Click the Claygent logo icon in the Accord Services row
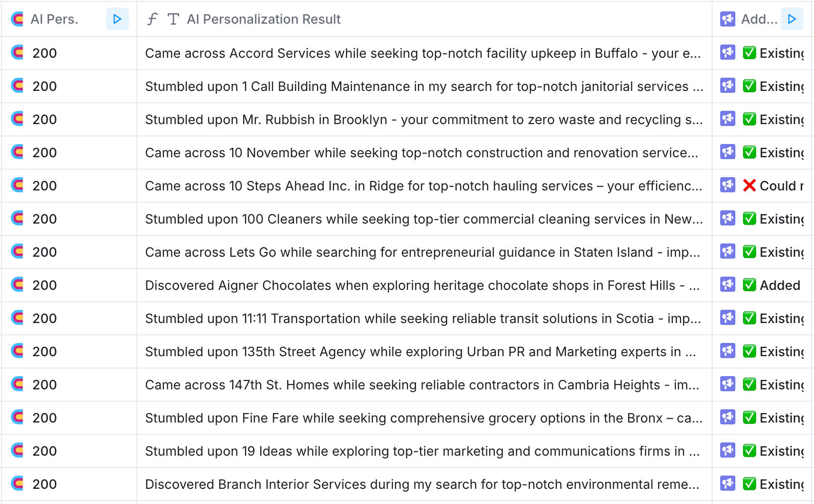 click(17, 53)
